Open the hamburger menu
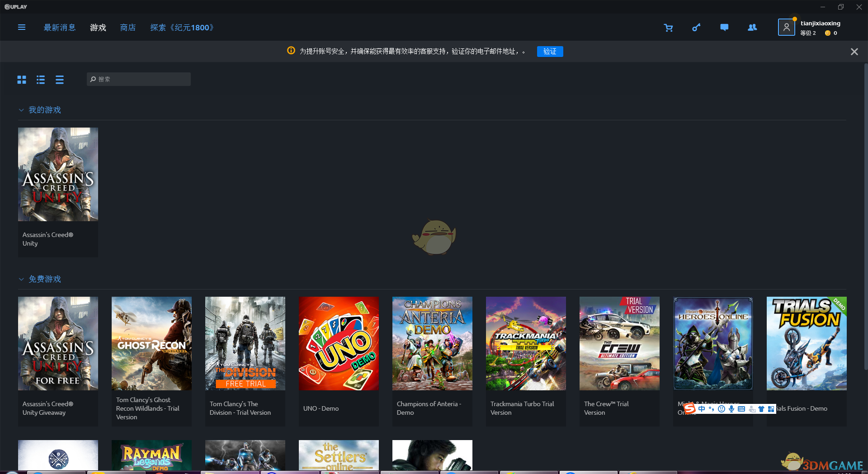 click(21, 28)
